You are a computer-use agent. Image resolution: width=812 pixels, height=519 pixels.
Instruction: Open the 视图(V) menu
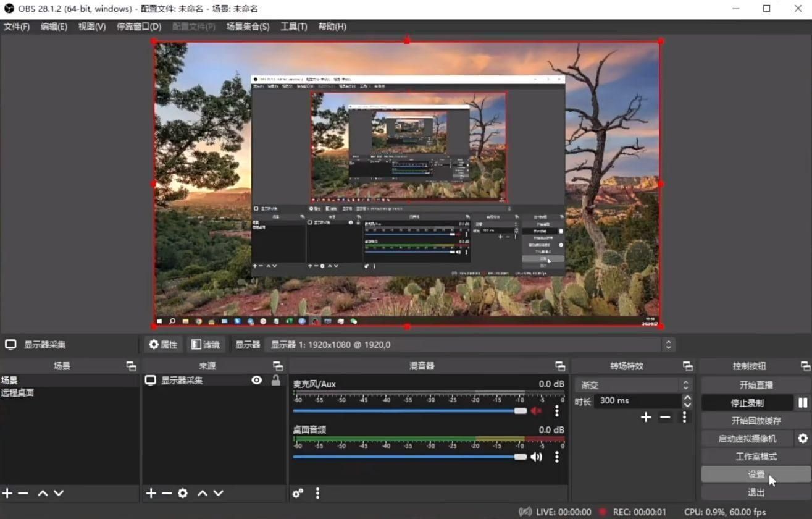[x=91, y=27]
